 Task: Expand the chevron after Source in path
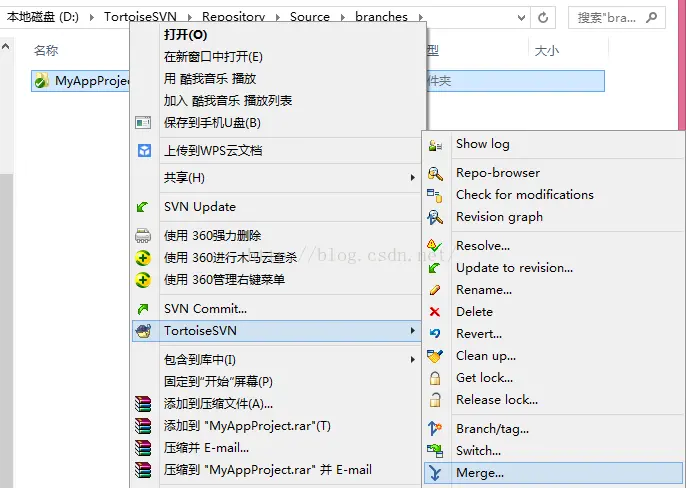[x=343, y=17]
